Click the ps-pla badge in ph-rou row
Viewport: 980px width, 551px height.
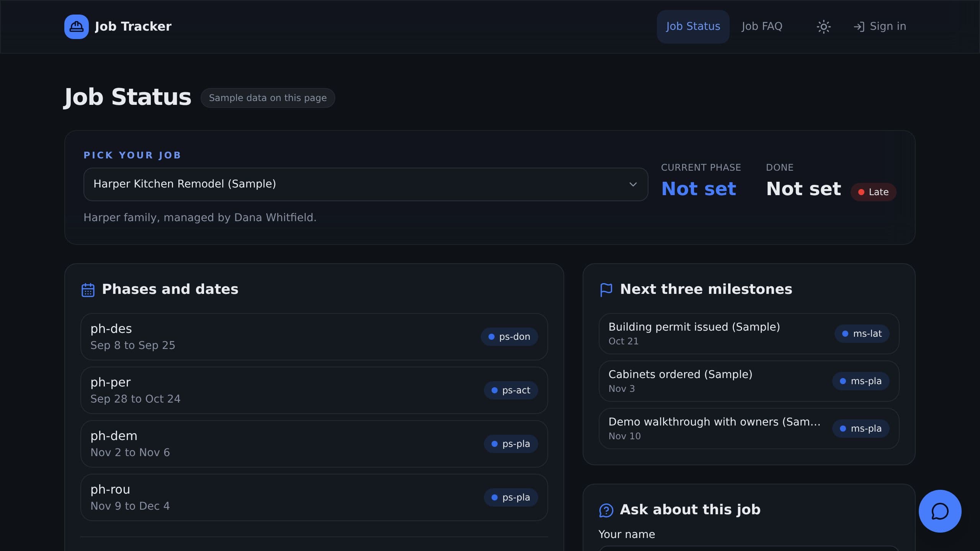(x=511, y=497)
